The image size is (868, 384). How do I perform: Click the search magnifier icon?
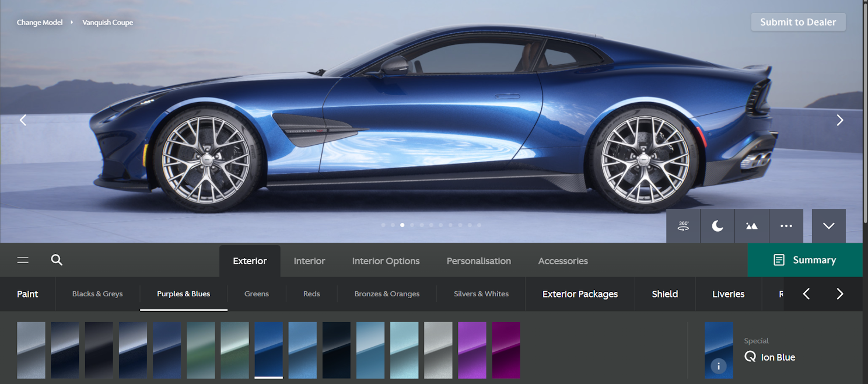coord(57,260)
